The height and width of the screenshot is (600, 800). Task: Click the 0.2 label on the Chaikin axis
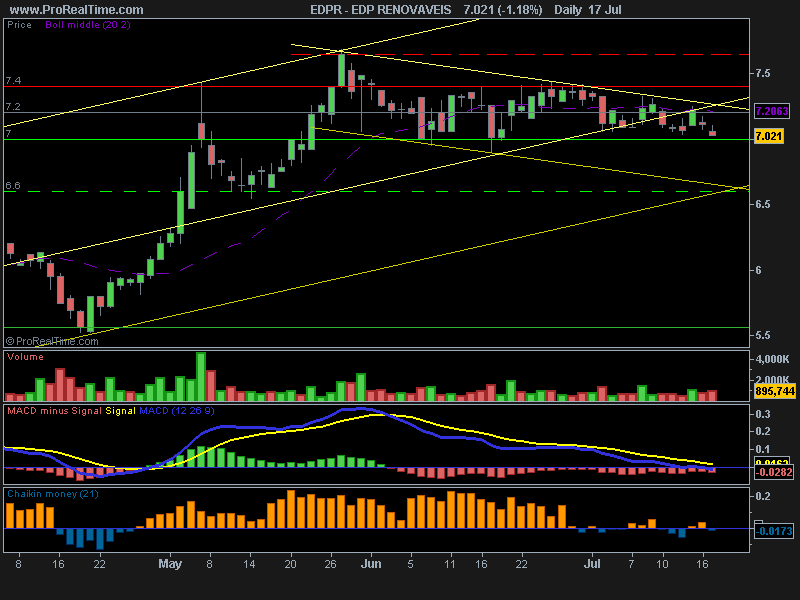tap(763, 496)
